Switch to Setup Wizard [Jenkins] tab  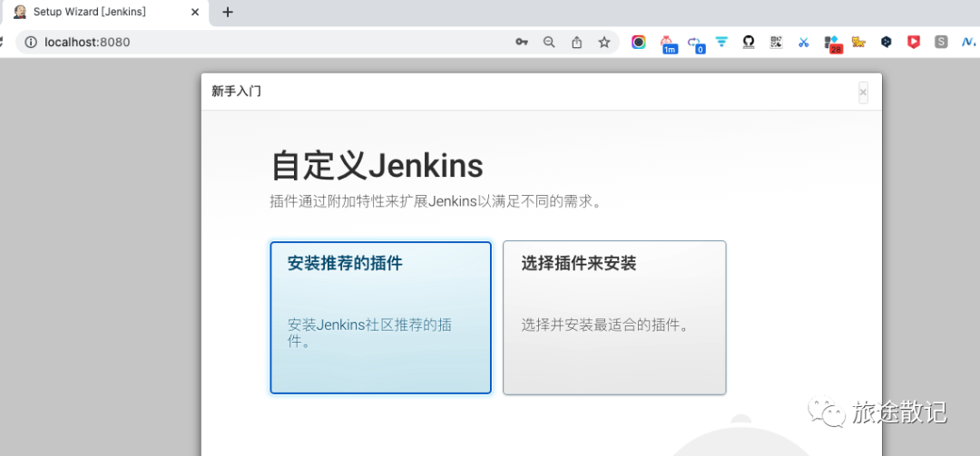[105, 12]
